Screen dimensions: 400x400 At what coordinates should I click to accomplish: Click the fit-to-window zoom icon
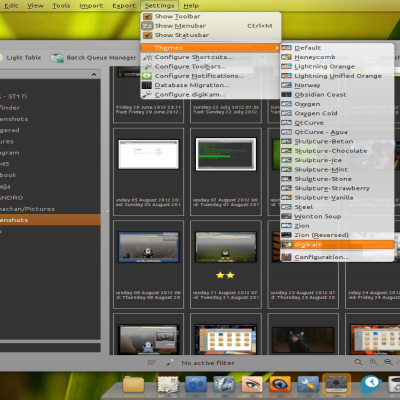coord(373,362)
